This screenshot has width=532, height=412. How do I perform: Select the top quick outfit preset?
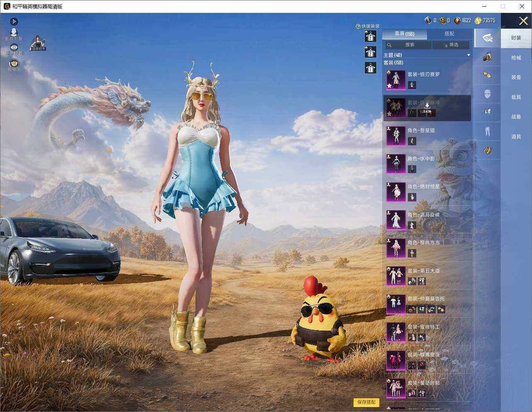point(370,37)
